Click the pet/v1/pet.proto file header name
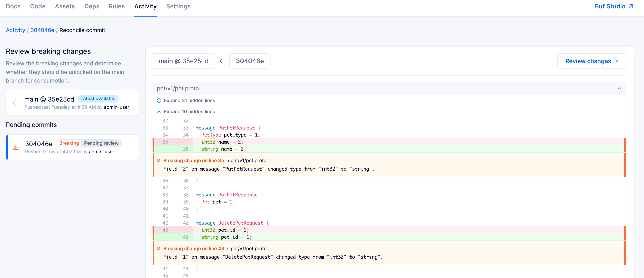Screen dimensions: 644x278 click(178, 88)
